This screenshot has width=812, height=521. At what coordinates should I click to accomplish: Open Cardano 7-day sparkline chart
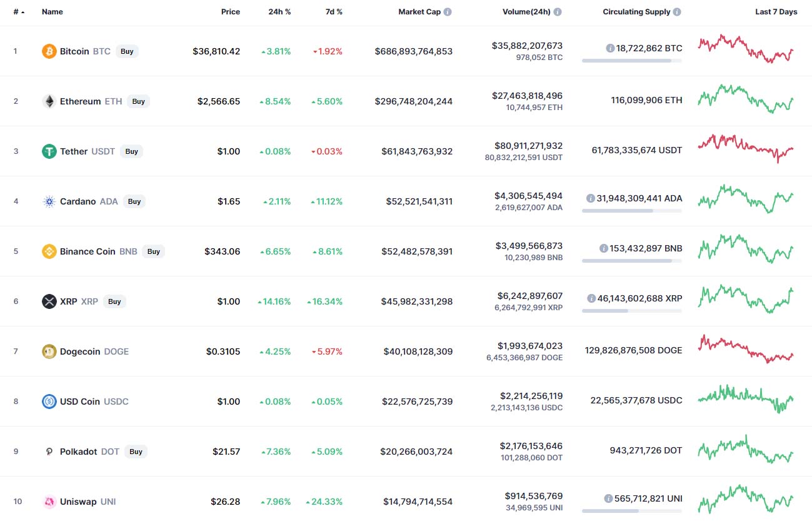(x=746, y=199)
